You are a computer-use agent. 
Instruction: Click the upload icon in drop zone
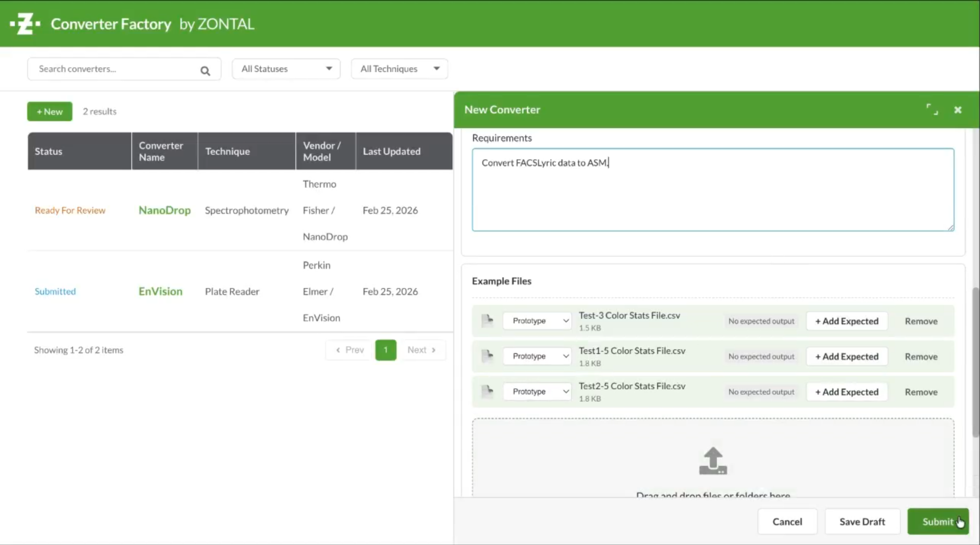[x=713, y=461]
